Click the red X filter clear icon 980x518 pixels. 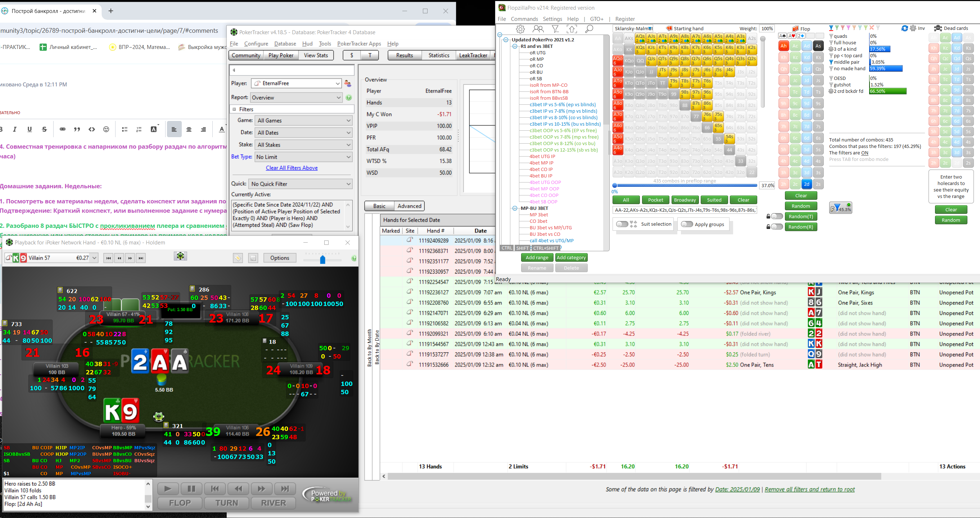coord(872,28)
